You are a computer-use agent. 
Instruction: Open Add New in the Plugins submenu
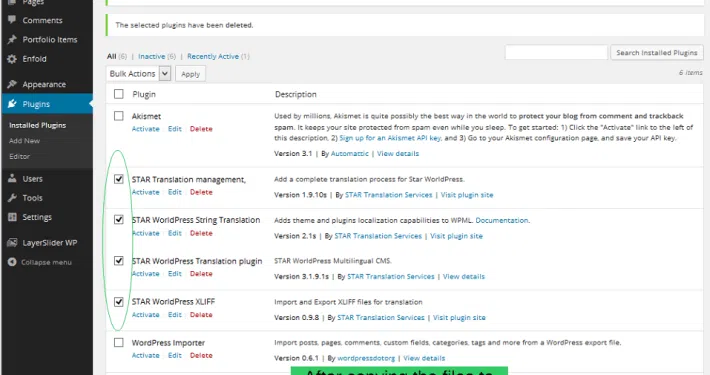click(24, 140)
